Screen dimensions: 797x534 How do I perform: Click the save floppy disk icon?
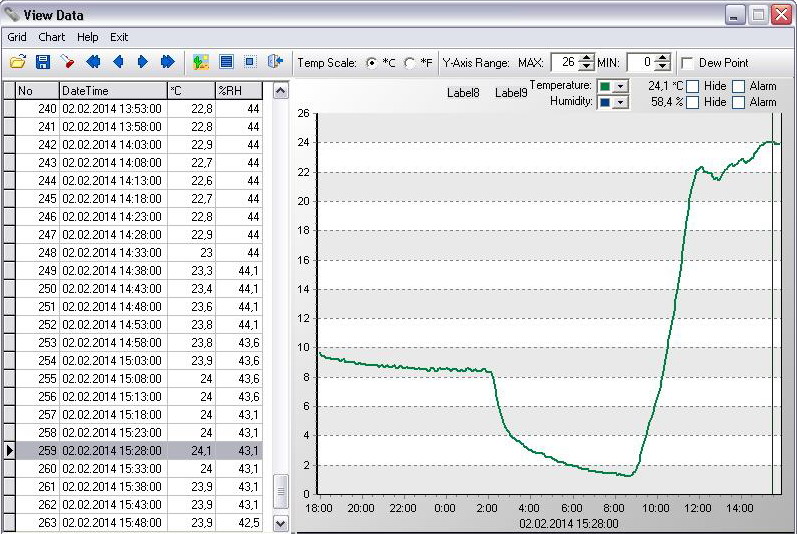tap(43, 62)
